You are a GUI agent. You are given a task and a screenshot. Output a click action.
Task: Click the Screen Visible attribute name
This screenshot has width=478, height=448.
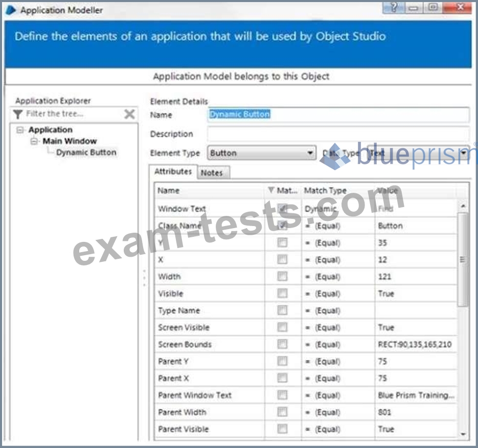pyautogui.click(x=184, y=327)
